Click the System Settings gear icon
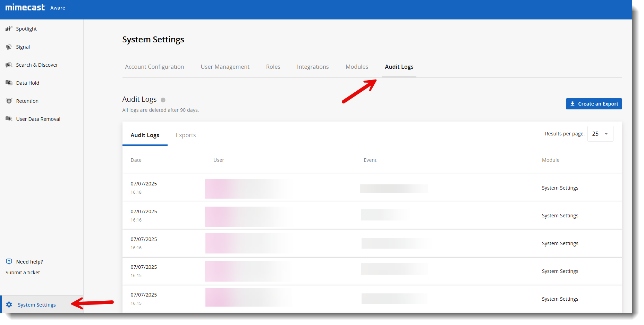Image resolution: width=644 pixels, height=325 pixels. click(9, 305)
